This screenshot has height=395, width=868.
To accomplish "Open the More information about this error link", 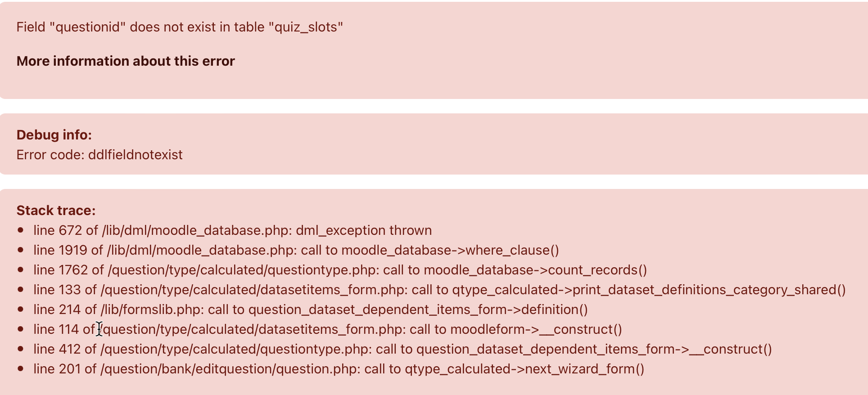I will (x=126, y=61).
